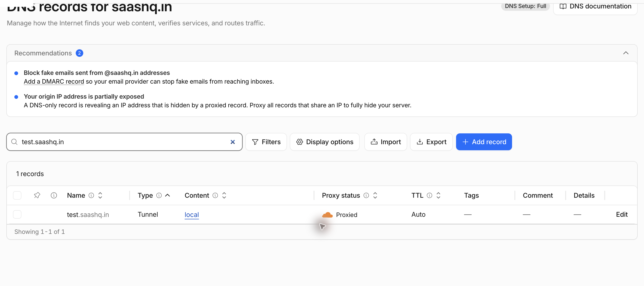Open Type column info tooltip icon
The width and height of the screenshot is (644, 286).
159,195
